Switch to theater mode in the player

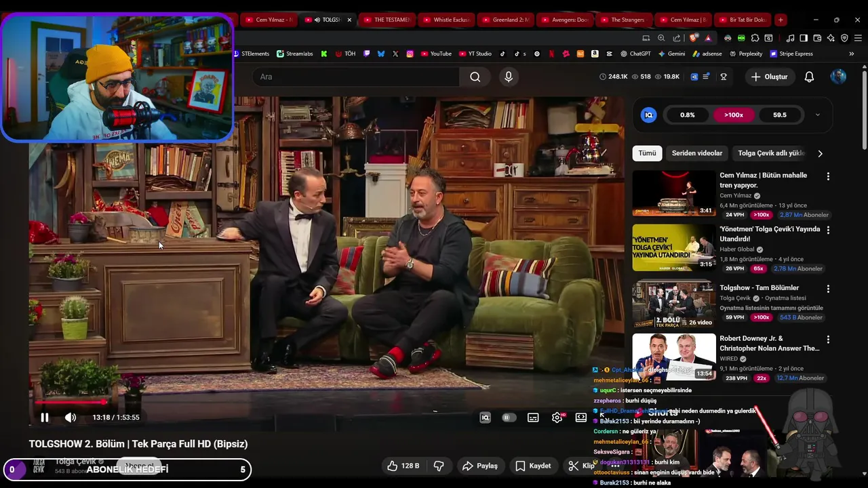tap(581, 418)
